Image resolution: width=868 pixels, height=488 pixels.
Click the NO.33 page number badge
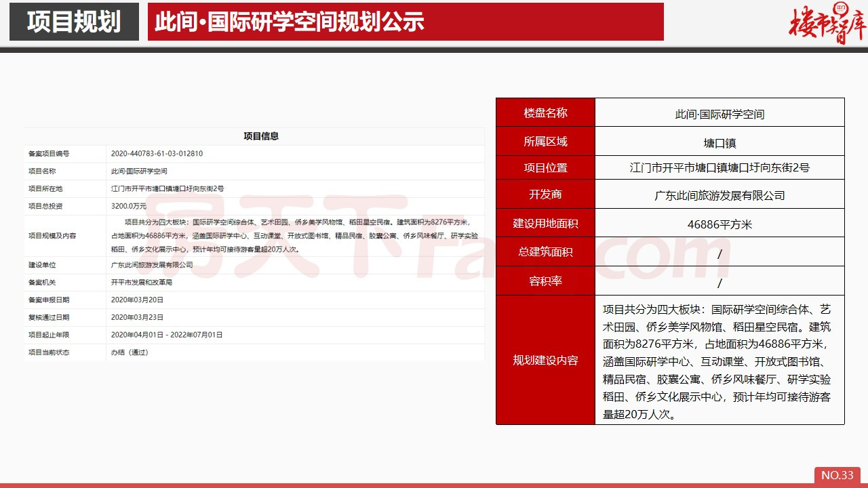(x=837, y=475)
